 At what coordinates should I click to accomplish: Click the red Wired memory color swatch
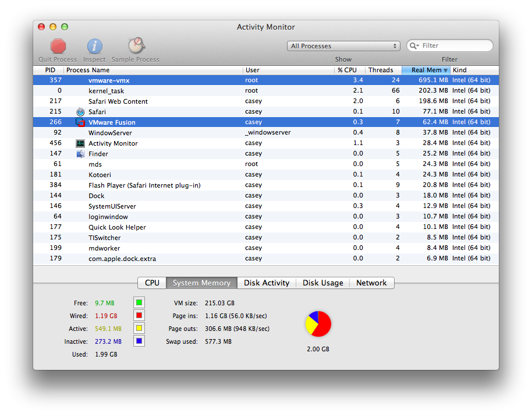pos(139,315)
